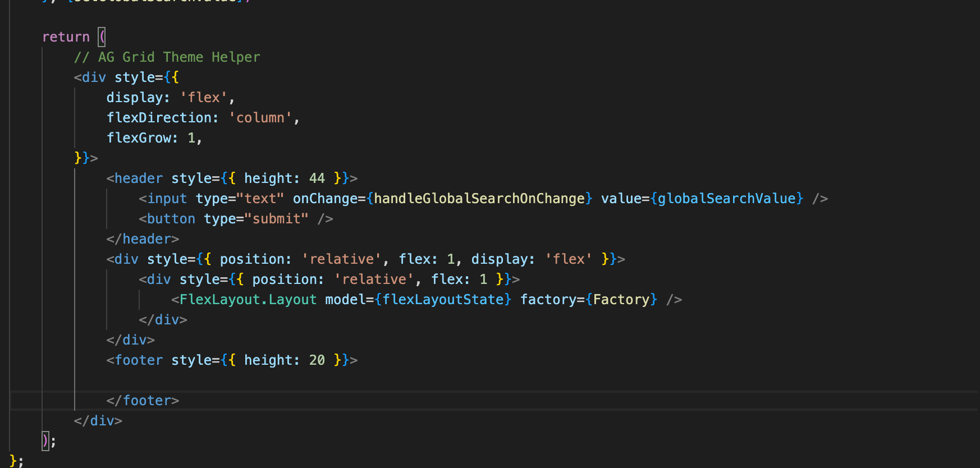
Task: Click 'handleGlobalSearchOnChange' handler reference
Action: pos(479,199)
